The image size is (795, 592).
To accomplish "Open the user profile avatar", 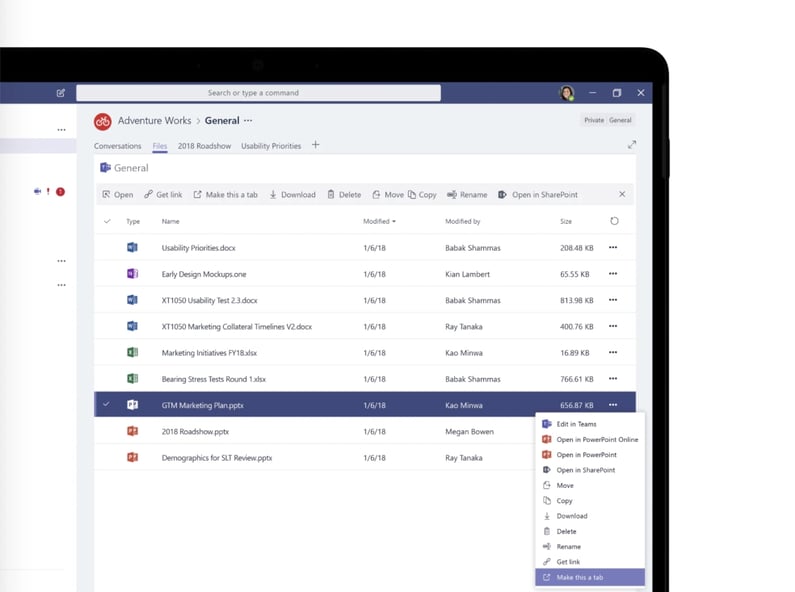I will 566,93.
